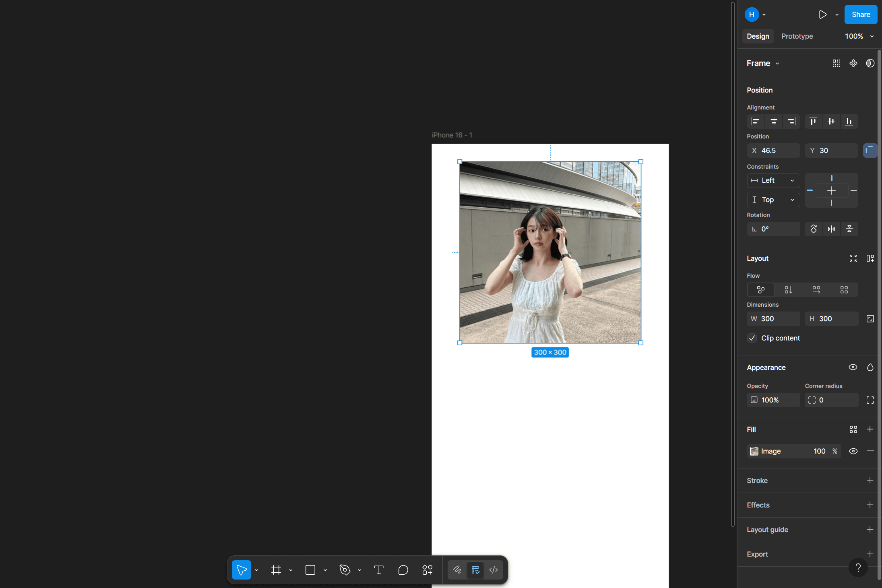Switch to the Design tab

coord(758,36)
